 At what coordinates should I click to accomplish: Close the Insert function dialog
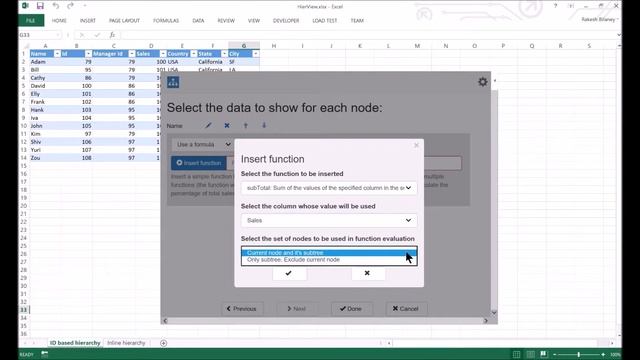[416, 145]
